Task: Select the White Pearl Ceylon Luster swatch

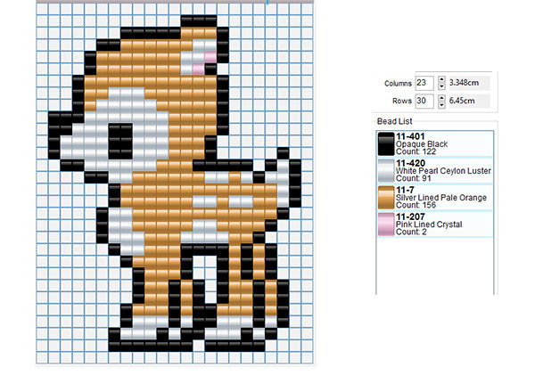Action: click(x=386, y=170)
